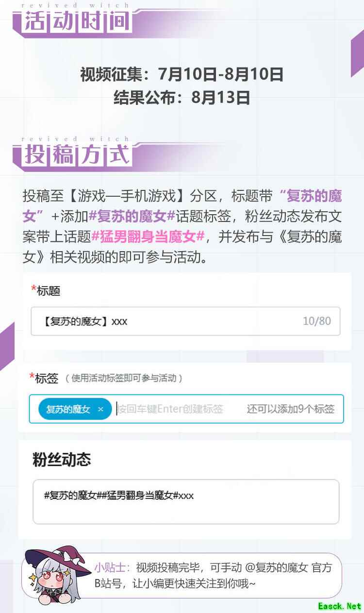Click the red asterisk beside 标题
The width and height of the screenshot is (364, 613).
point(33,289)
